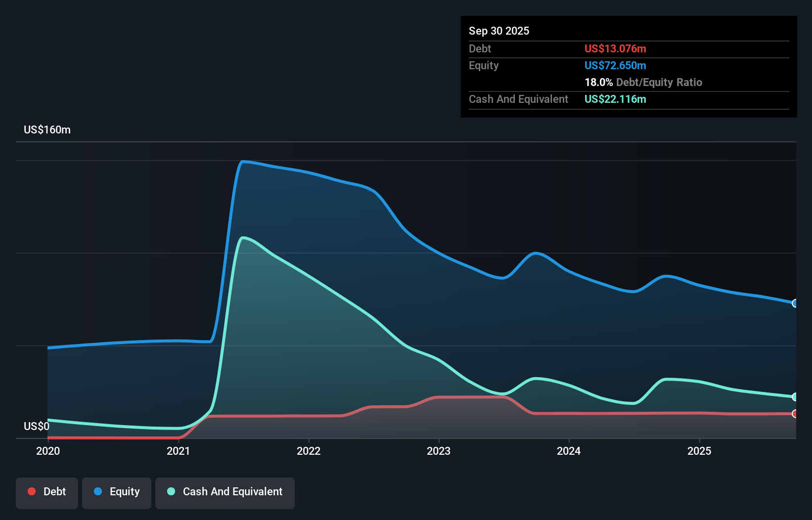Toggle the Equity series visibility
The image size is (812, 520).
116,493
